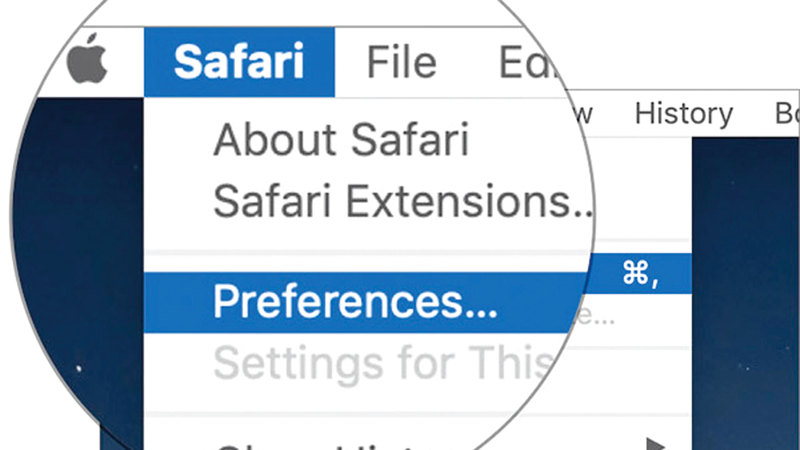Open the partially visible Edit menu
Image resolution: width=800 pixels, height=450 pixels.
525,64
